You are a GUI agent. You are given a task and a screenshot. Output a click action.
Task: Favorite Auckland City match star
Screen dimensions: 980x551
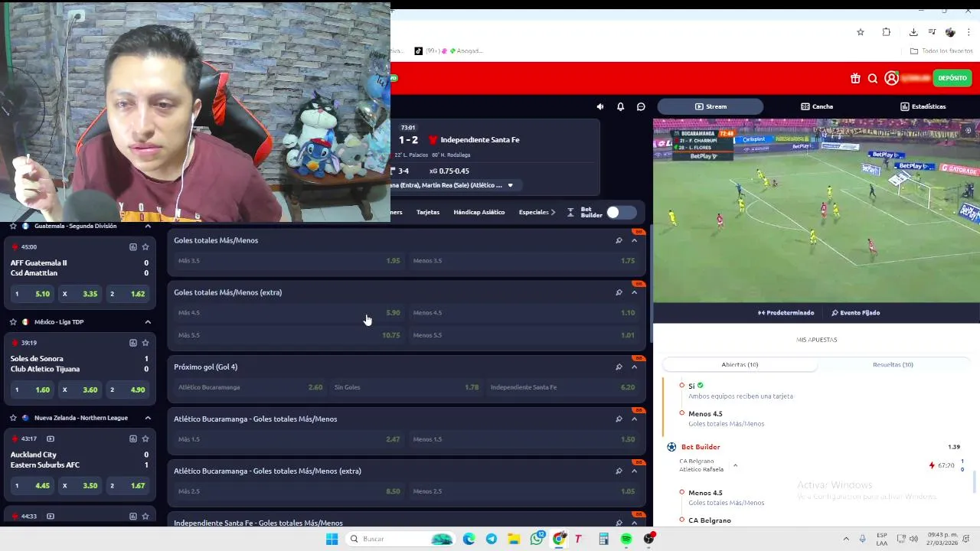[145, 439]
